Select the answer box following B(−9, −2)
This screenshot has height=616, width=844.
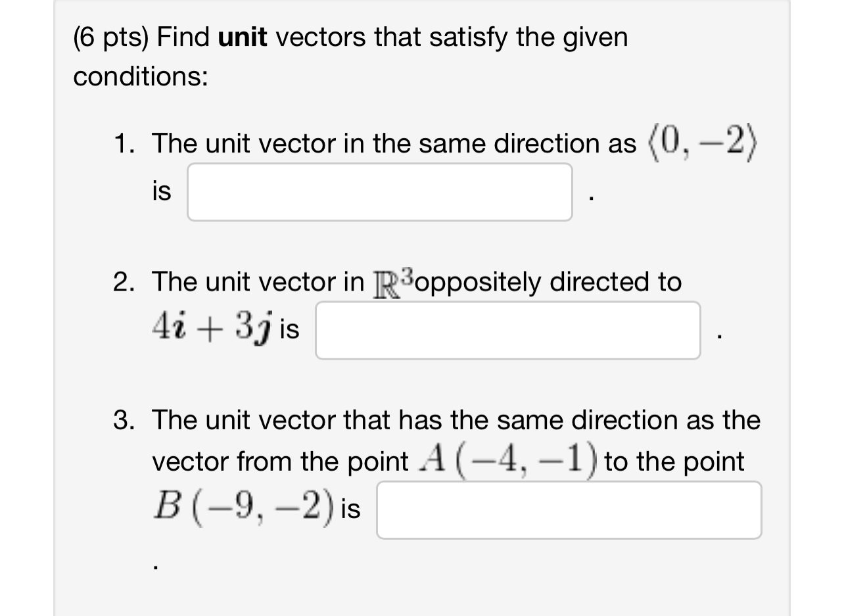pyautogui.click(x=569, y=510)
